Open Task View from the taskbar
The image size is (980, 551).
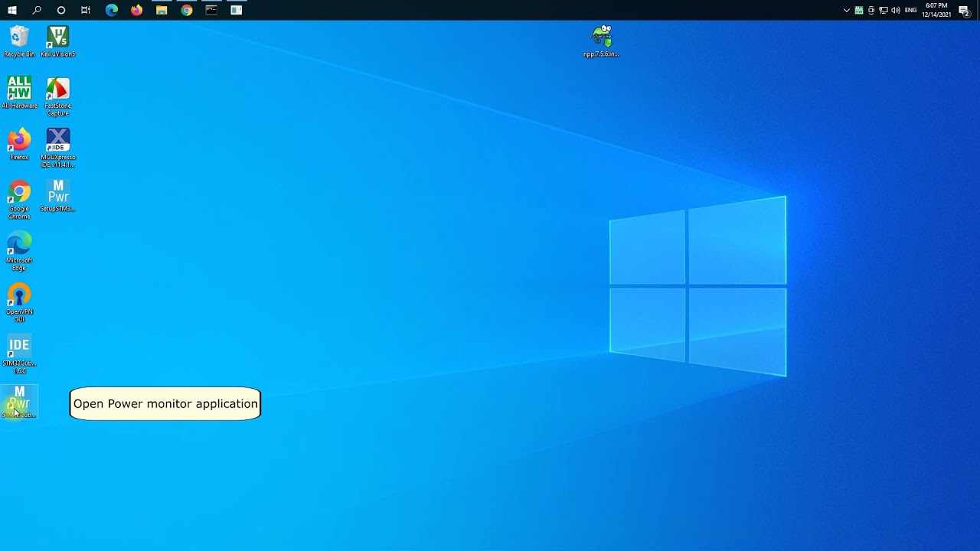(86, 10)
